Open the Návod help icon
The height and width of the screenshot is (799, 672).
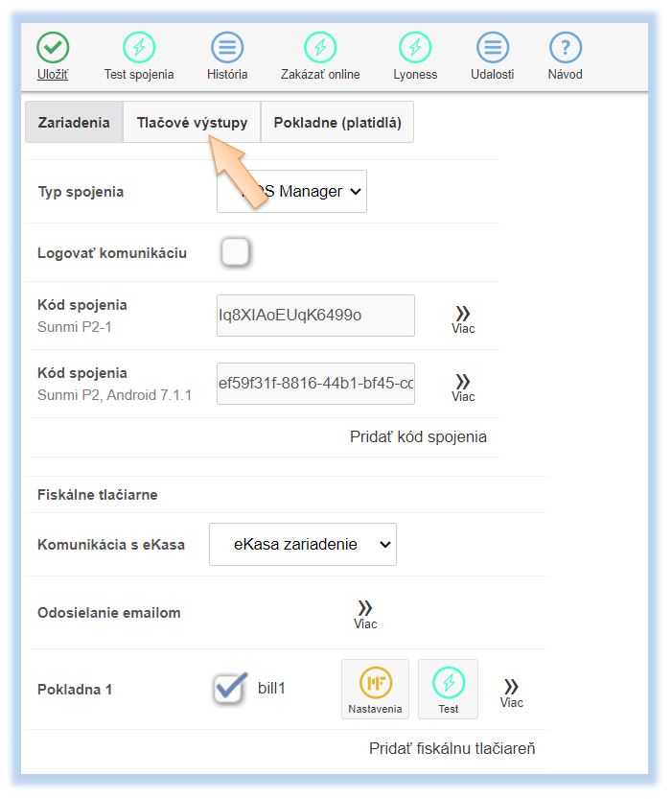tap(565, 48)
